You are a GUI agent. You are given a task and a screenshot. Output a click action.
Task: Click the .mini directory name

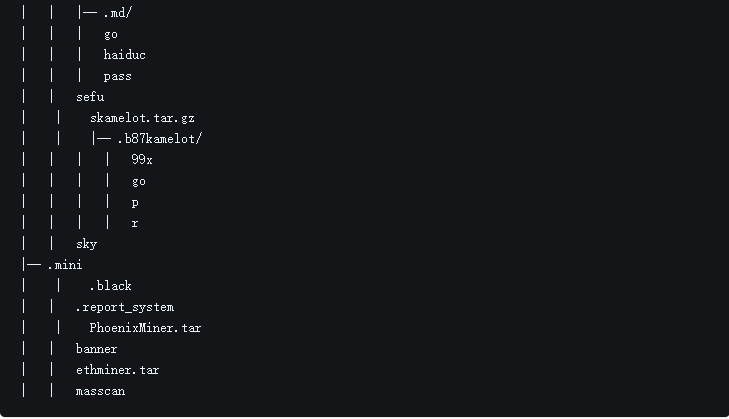64,265
